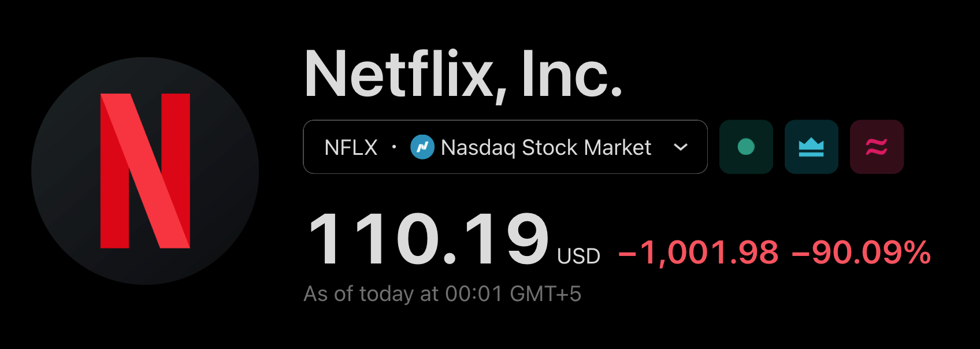Click the blue crown icon badge
Screen dimensions: 980x349
pos(811,147)
